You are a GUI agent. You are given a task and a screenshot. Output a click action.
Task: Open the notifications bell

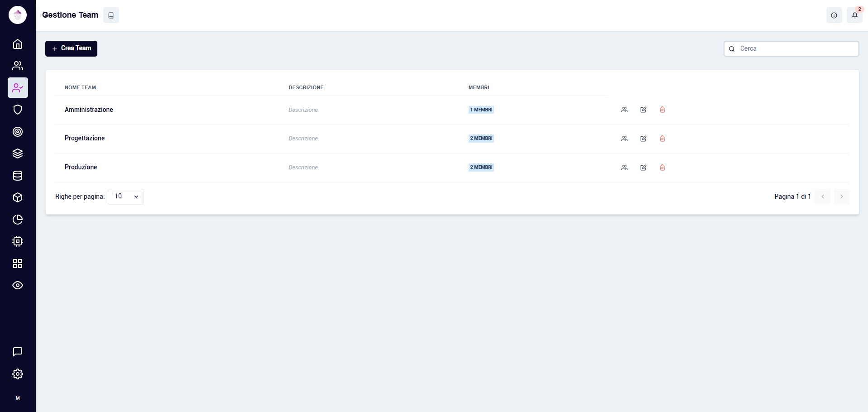tap(855, 15)
